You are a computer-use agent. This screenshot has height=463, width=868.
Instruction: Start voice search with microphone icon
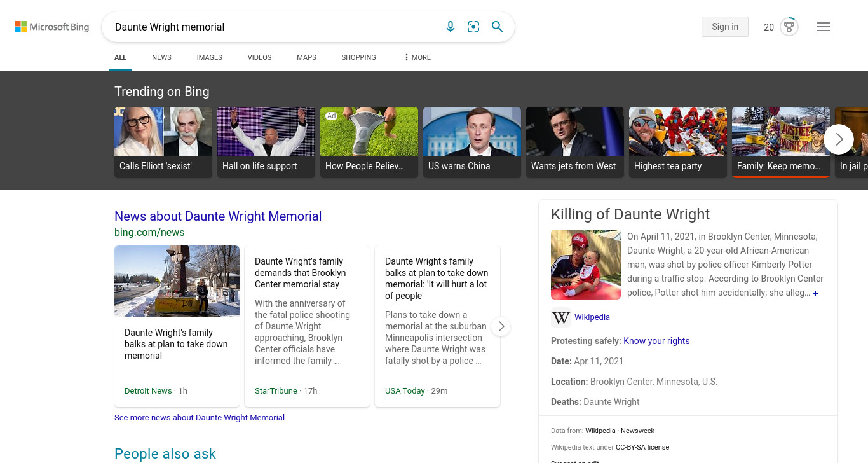click(451, 27)
